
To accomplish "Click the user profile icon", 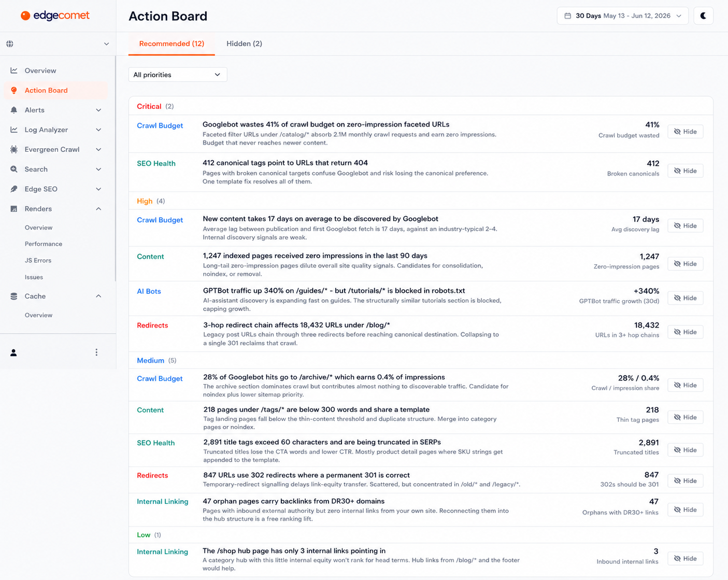I will [13, 352].
